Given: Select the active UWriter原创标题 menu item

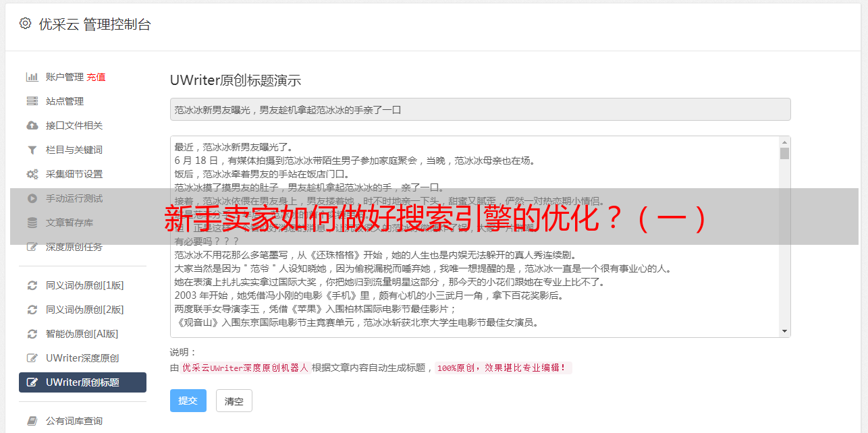Looking at the screenshot, I should click(82, 382).
